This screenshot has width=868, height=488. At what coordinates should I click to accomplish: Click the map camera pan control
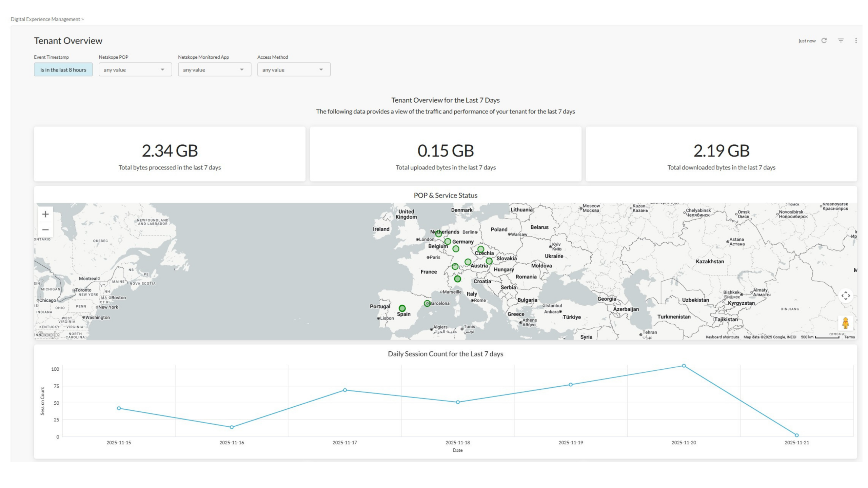pos(845,296)
